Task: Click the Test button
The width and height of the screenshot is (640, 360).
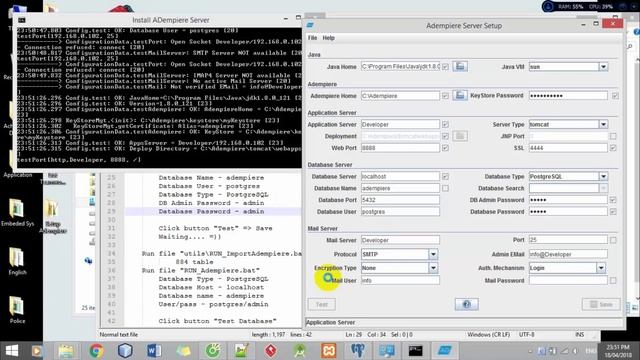Action: [x=322, y=304]
